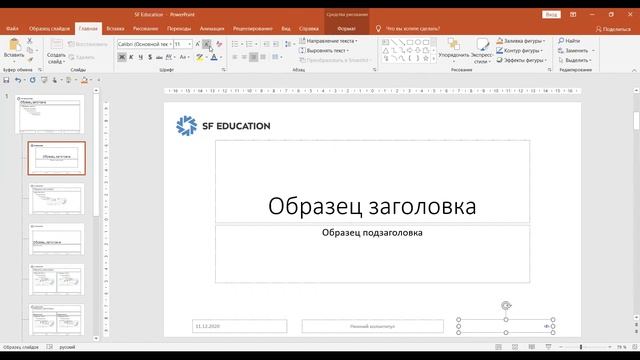
Task: Open the font name combo box
Action: click(x=145, y=44)
